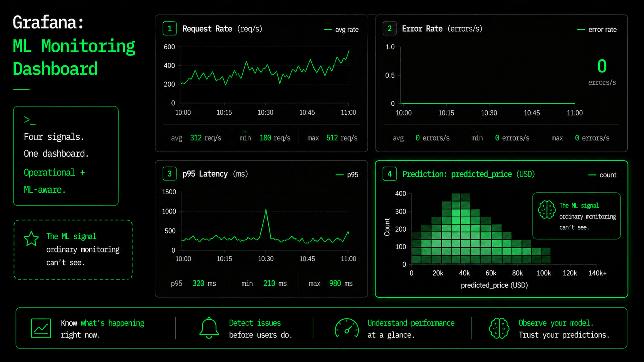
Task: Click brain icon inside the prediction panel callout
Action: (x=547, y=210)
